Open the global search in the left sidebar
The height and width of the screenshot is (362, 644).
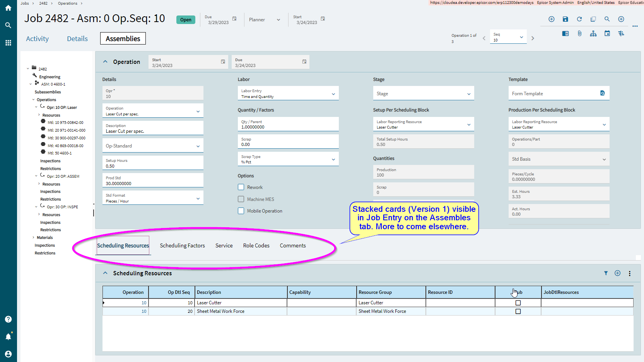8,25
